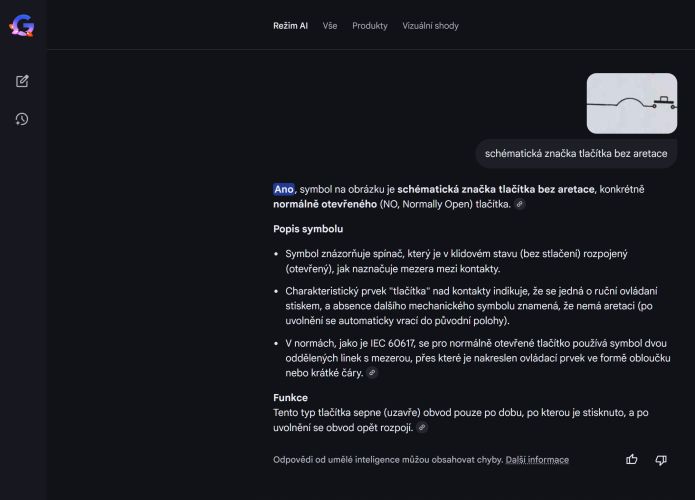This screenshot has width=695, height=500.
Task: Click the Google logo in the corner
Action: (x=22, y=24)
